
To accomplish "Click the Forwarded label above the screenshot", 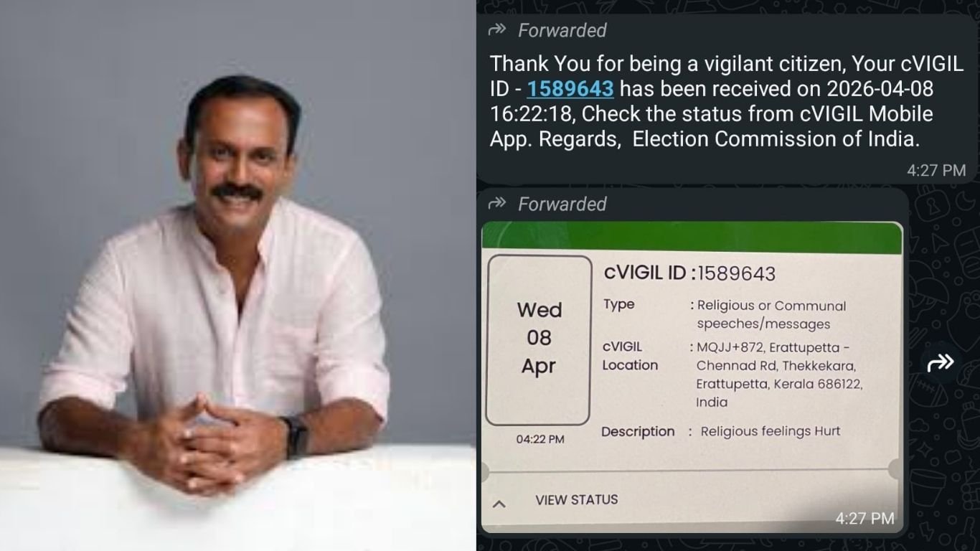I will 562,204.
